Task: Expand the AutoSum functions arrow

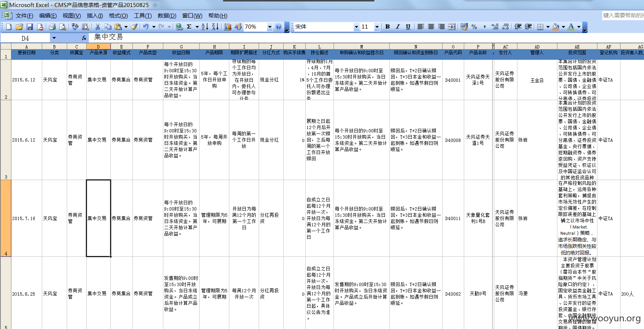Action: click(197, 27)
